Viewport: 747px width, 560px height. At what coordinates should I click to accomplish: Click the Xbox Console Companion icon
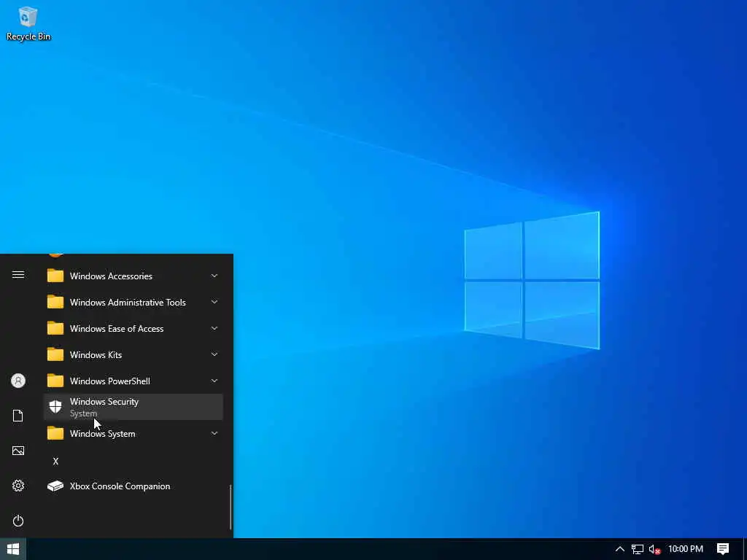(55, 486)
